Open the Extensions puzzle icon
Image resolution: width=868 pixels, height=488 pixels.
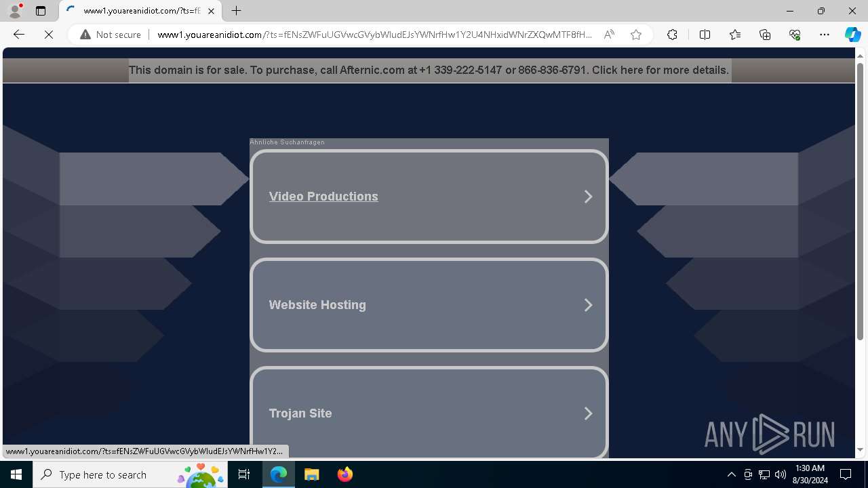[672, 35]
